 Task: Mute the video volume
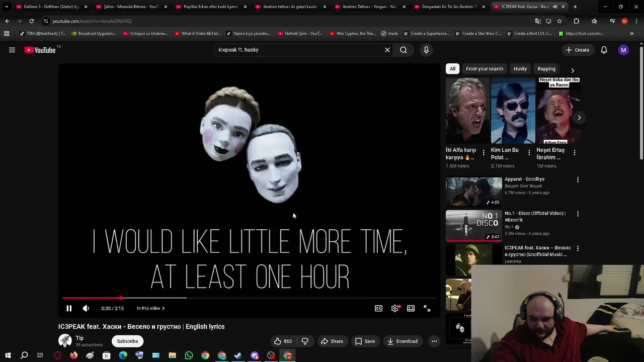86,308
